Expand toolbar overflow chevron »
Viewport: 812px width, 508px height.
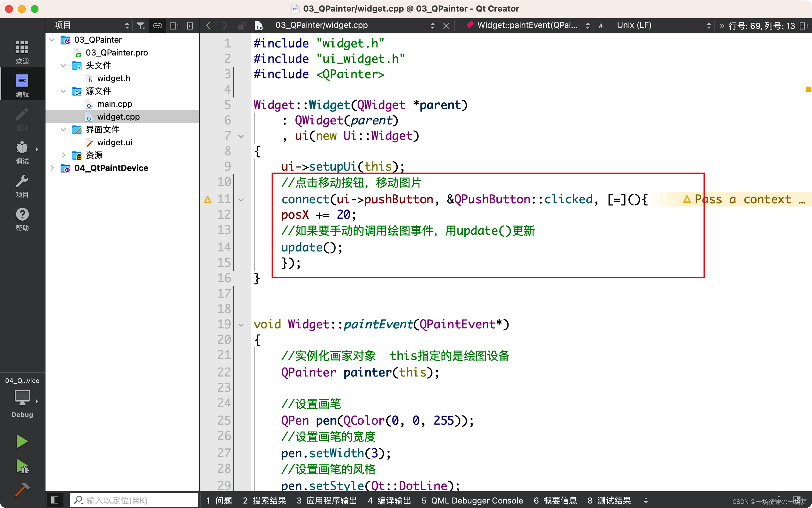tap(722, 26)
